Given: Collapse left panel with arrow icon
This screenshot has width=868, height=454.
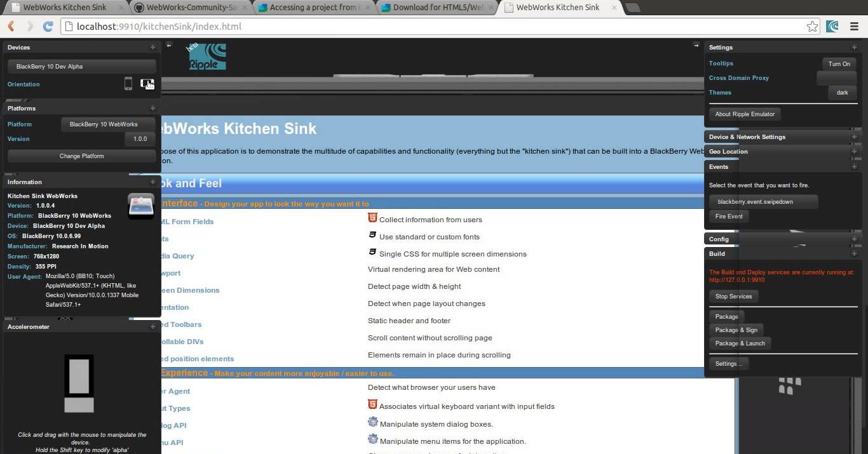Looking at the screenshot, I should [x=169, y=45].
